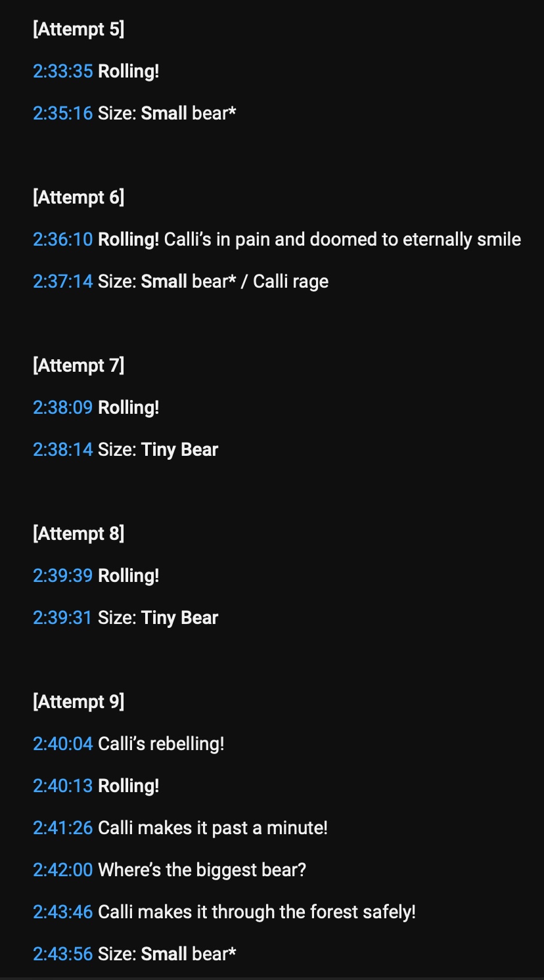Jump to 2:43:46 forest safely timestamp

click(x=63, y=912)
